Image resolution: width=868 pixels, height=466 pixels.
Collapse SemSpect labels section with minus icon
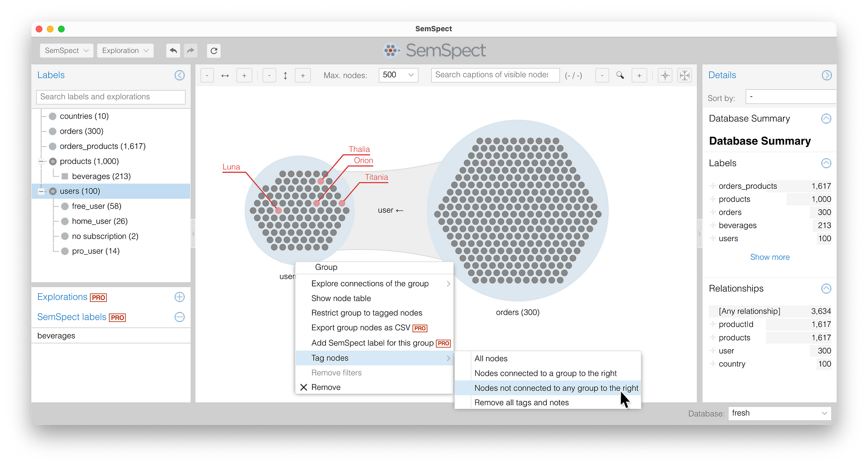(x=180, y=317)
